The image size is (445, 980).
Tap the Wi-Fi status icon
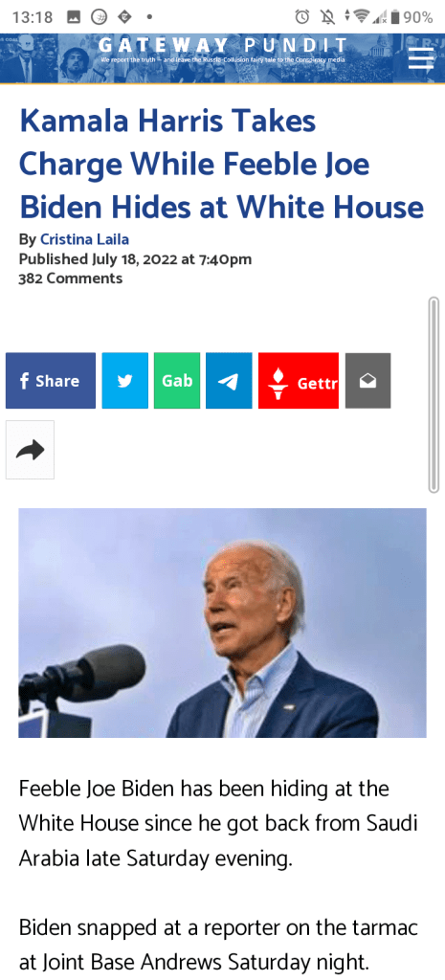361,17
